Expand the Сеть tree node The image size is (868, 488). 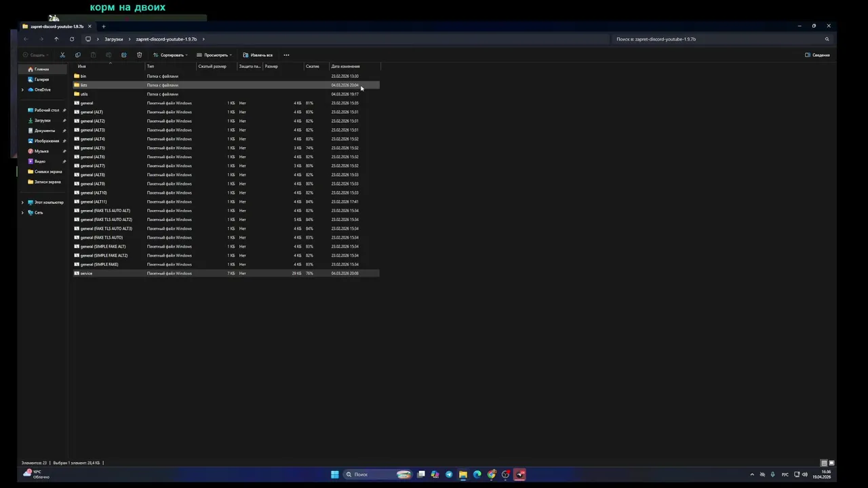pyautogui.click(x=22, y=213)
